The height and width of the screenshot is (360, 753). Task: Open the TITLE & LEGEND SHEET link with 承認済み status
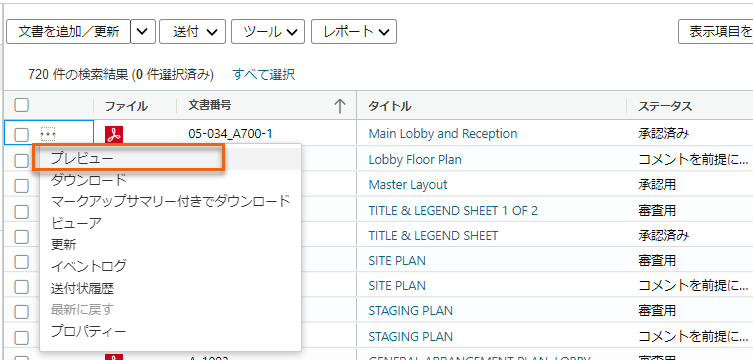pyautogui.click(x=433, y=236)
